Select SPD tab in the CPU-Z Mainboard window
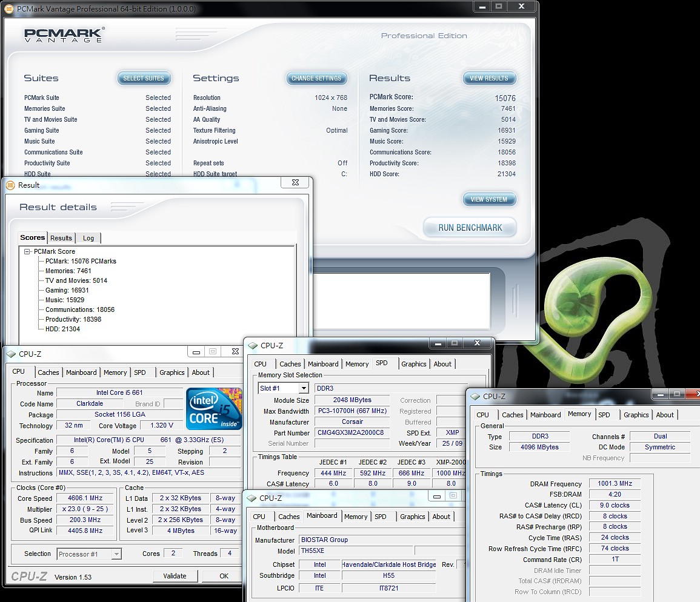The height and width of the screenshot is (602, 700). point(381,517)
